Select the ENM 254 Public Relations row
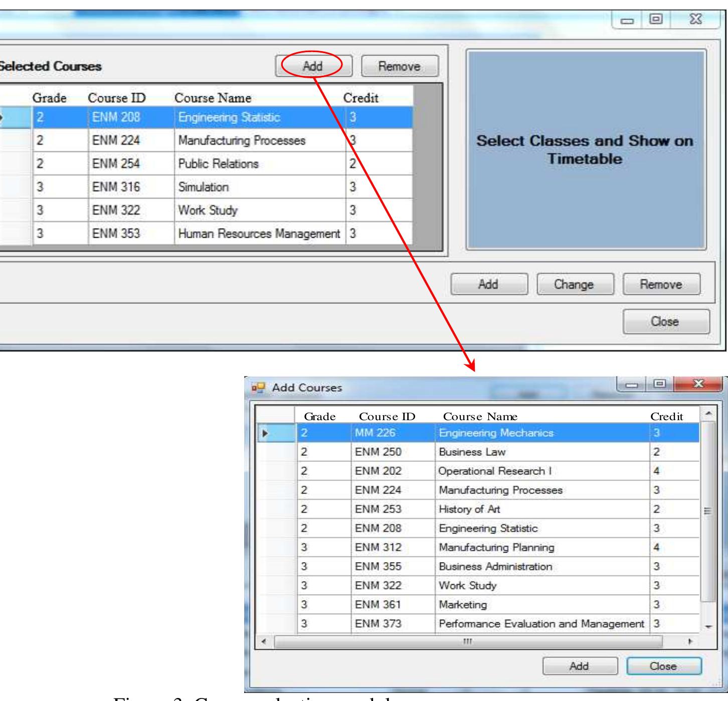Screen dimensions: 728x701 click(x=223, y=163)
